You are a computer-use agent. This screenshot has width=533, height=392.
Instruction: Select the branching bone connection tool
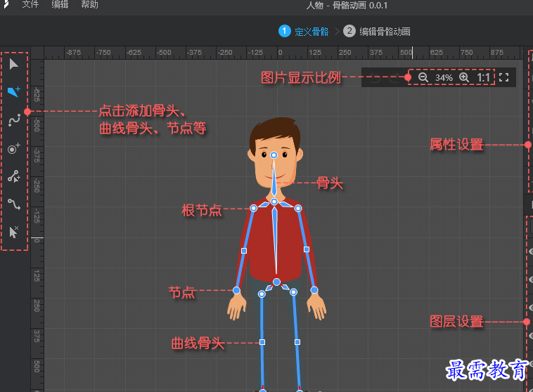coord(14,176)
